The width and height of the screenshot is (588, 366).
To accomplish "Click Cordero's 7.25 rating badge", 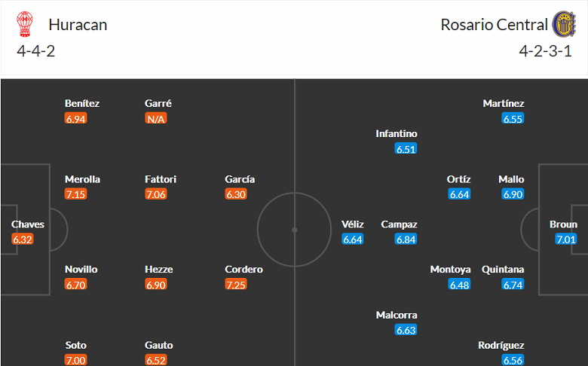I will point(235,285).
